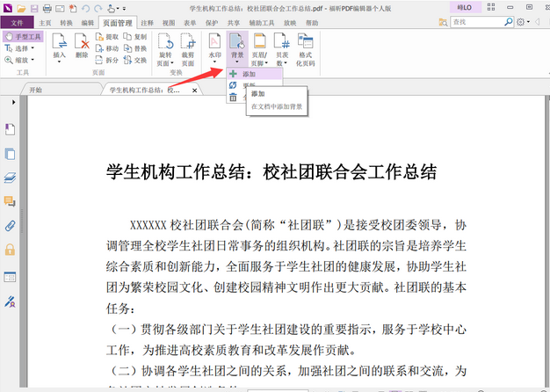Customize the quick access toolbar arrow

pyautogui.click(x=124, y=9)
